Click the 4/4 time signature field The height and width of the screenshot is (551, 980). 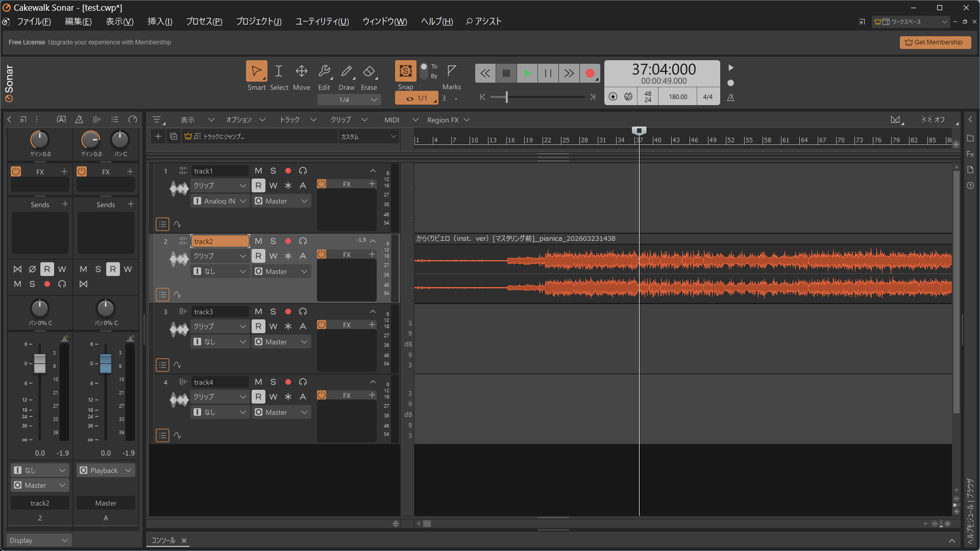(708, 97)
